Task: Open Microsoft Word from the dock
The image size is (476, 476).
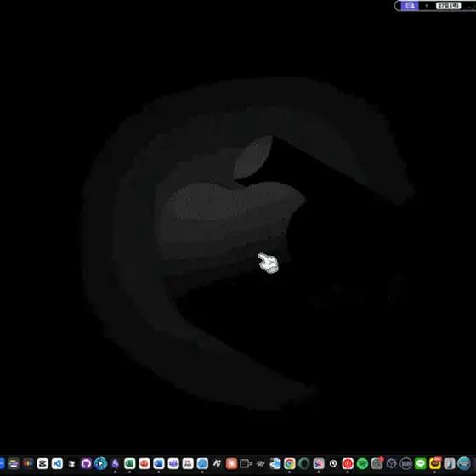Action: [x=159, y=463]
